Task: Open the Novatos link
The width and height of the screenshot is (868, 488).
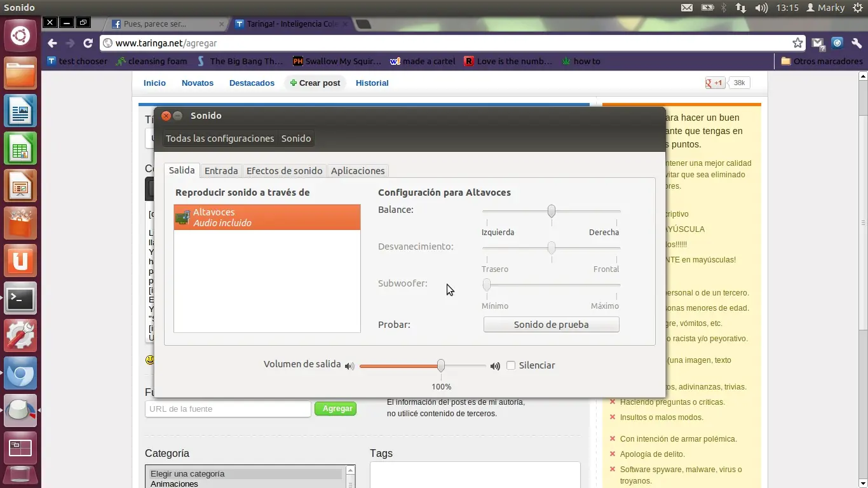Action: (x=198, y=83)
